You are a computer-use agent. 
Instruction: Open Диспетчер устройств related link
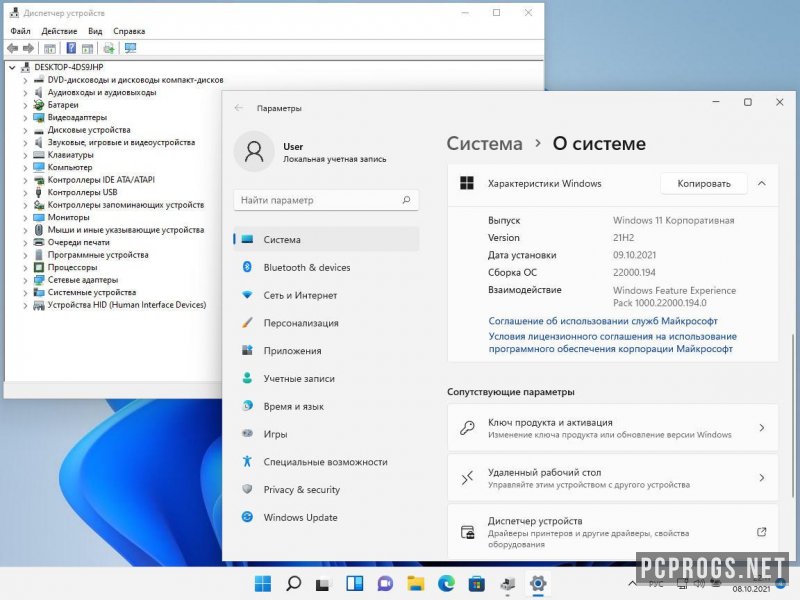(613, 532)
